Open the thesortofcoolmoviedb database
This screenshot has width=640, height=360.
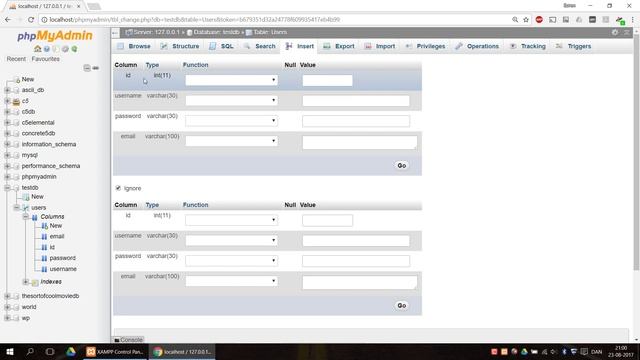[x=50, y=296]
